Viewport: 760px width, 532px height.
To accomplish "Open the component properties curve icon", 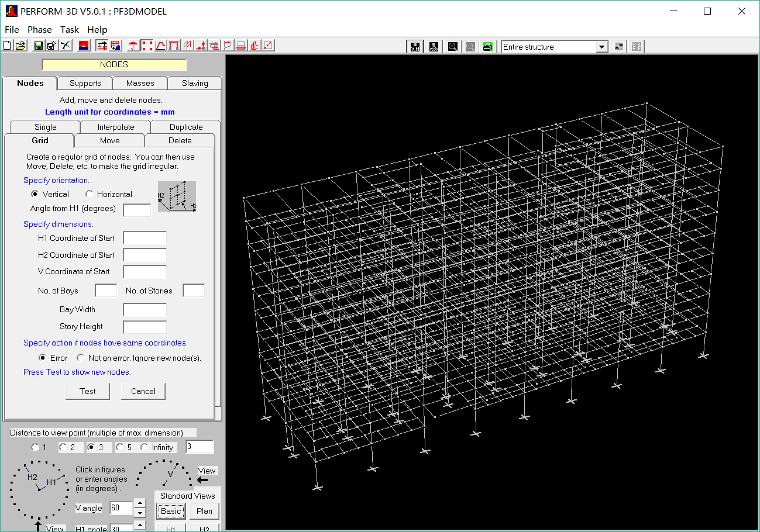I will coord(160,46).
